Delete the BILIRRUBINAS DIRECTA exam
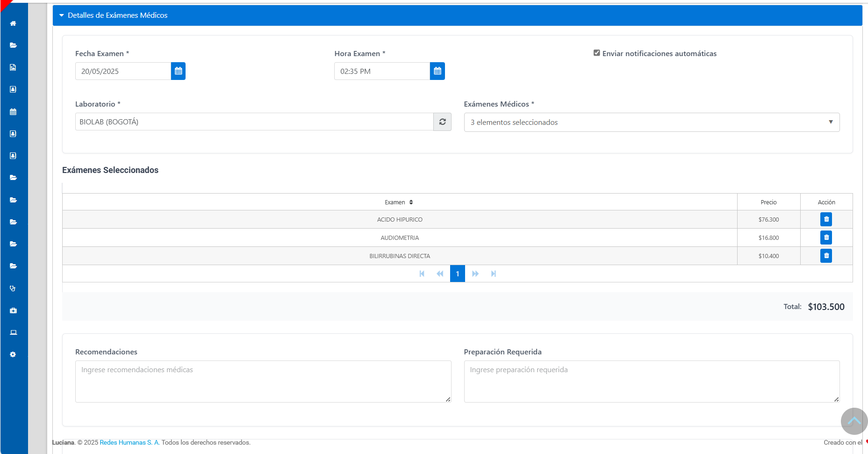The image size is (868, 454). tap(826, 256)
